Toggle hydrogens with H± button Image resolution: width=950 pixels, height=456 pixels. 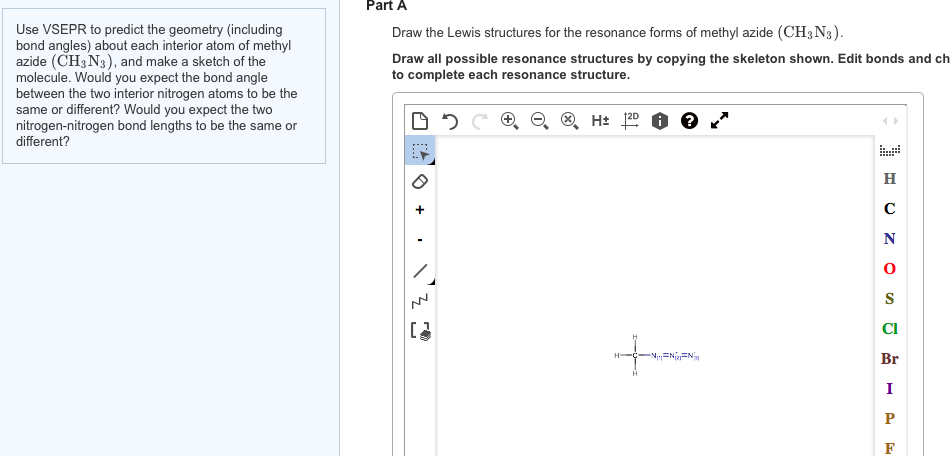(600, 121)
